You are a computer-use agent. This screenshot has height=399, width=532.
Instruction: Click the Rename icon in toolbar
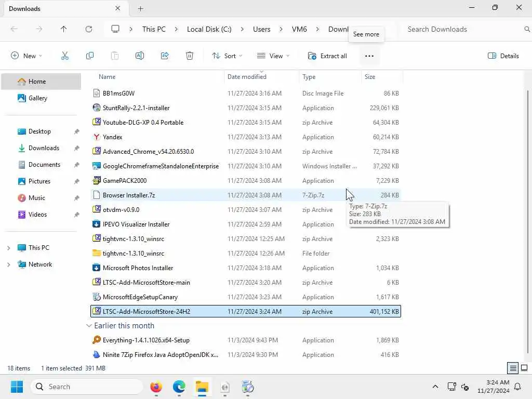tap(139, 56)
